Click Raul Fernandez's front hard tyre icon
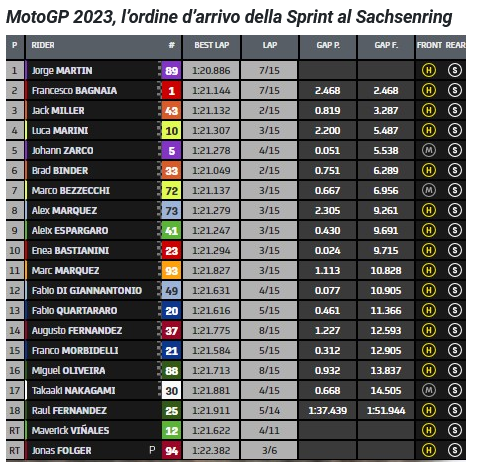477x468 pixels. [x=429, y=410]
